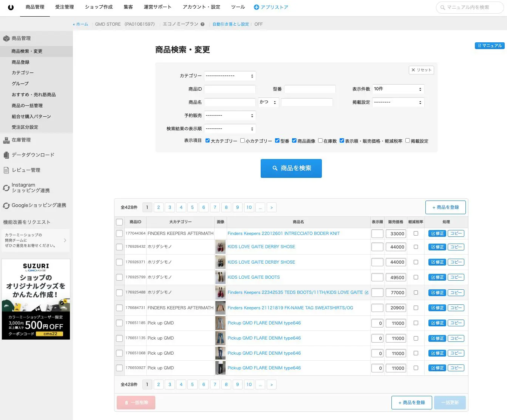
Task: Open the 表示件数 10件 dropdown
Action: (x=398, y=89)
